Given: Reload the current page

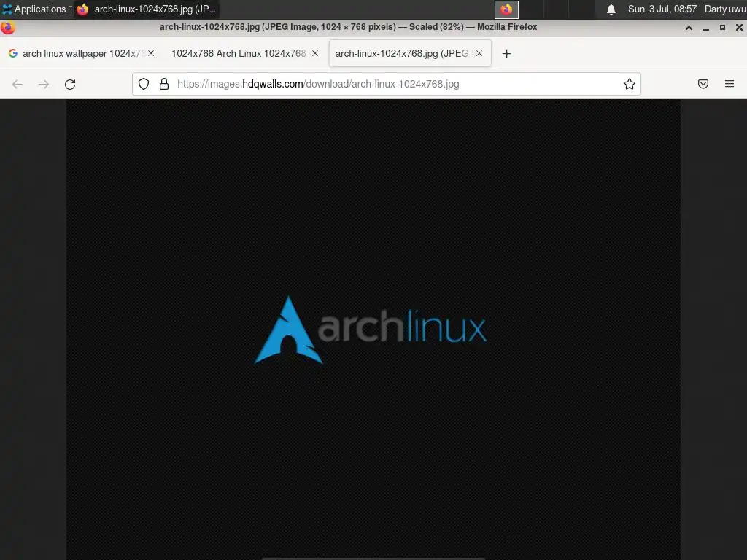Looking at the screenshot, I should coord(70,85).
